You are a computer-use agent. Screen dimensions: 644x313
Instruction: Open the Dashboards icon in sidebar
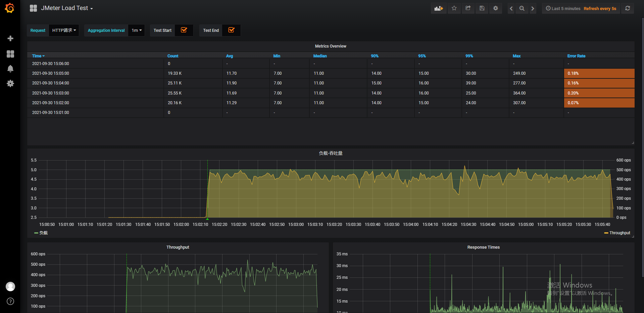coord(10,54)
